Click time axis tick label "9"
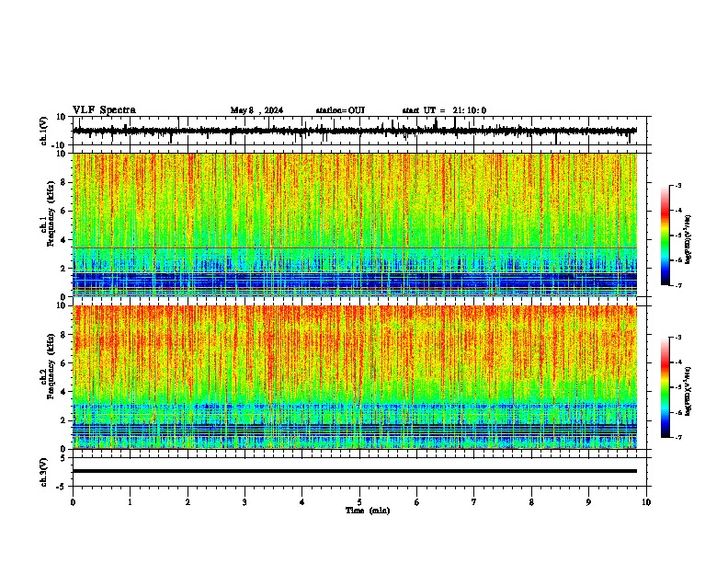The height and width of the screenshot is (563, 728). tap(588, 502)
